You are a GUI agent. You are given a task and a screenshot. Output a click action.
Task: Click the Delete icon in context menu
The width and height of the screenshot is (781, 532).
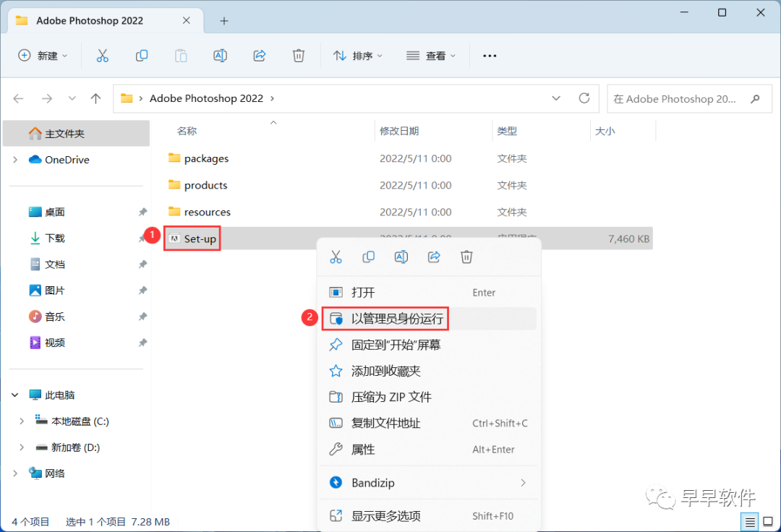tap(467, 257)
